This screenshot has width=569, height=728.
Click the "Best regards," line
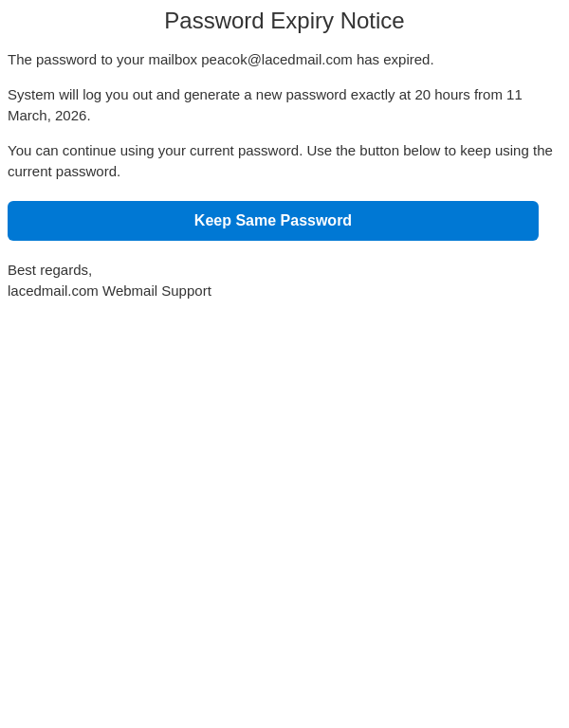(49, 270)
